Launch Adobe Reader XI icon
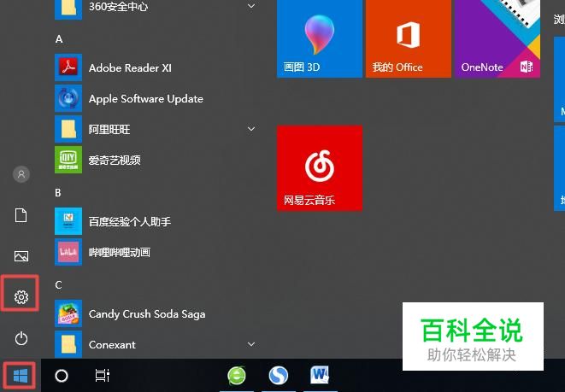 point(68,67)
